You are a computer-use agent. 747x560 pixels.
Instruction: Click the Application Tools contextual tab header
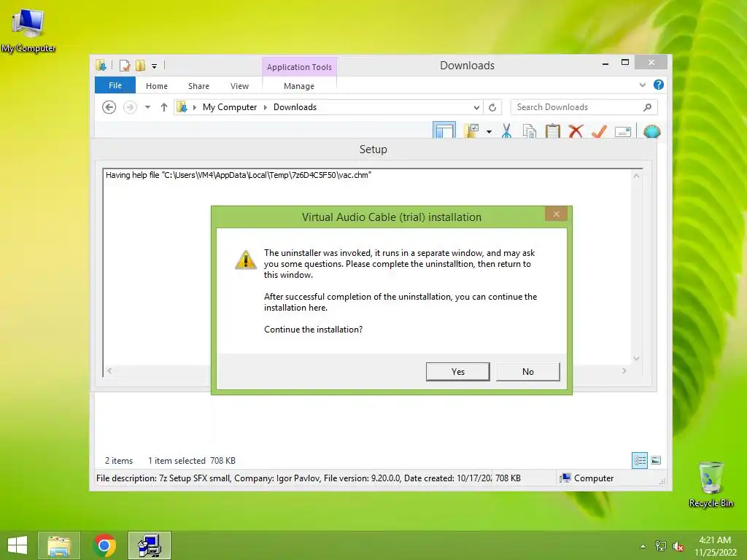pyautogui.click(x=299, y=66)
